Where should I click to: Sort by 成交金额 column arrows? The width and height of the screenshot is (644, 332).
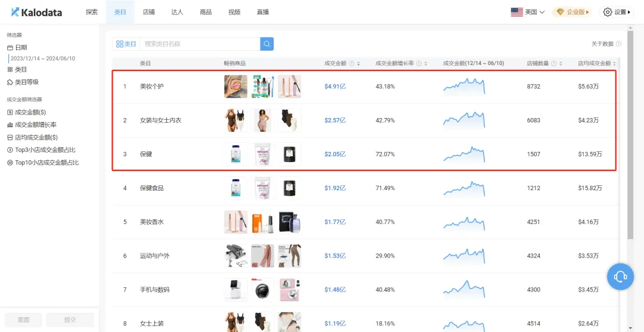pos(358,63)
